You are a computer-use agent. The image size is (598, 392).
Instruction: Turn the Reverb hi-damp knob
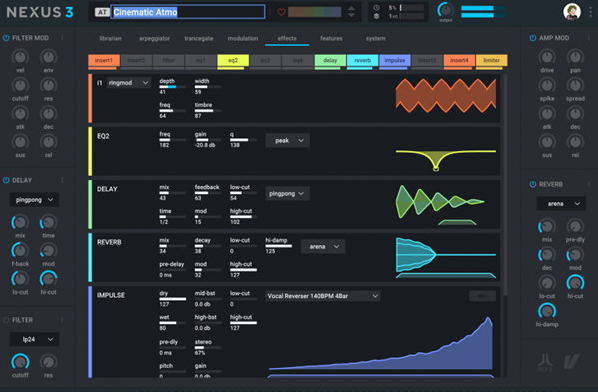(547, 311)
